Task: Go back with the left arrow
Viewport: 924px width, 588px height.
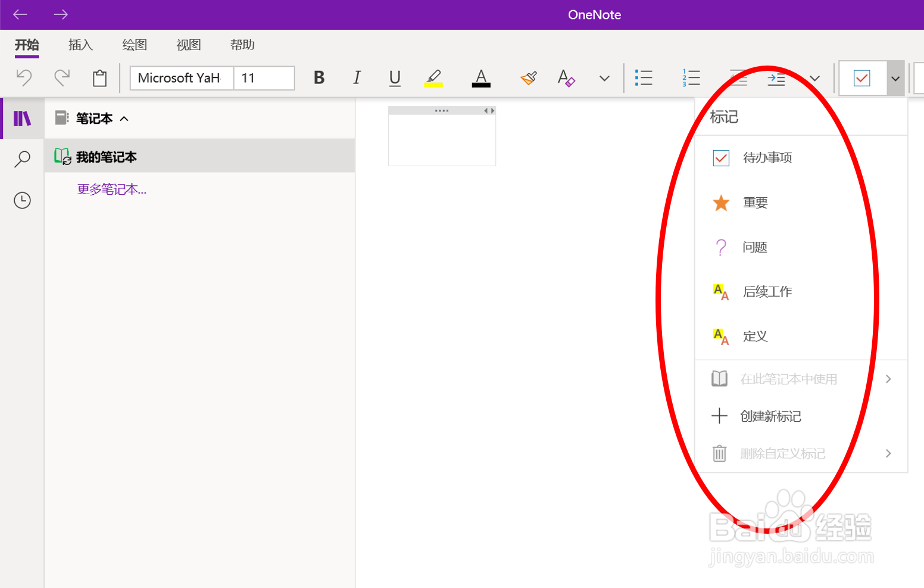Action: coord(20,15)
